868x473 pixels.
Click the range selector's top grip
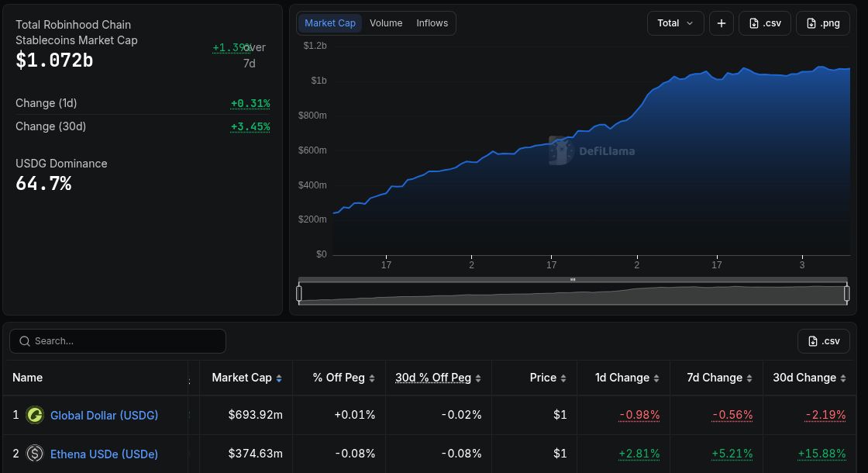click(573, 280)
